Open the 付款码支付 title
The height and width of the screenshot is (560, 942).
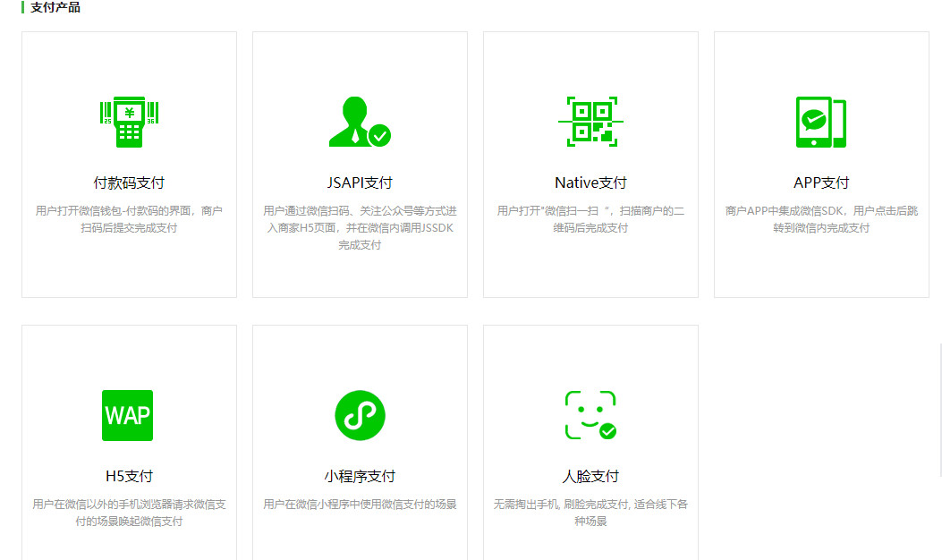tap(129, 182)
